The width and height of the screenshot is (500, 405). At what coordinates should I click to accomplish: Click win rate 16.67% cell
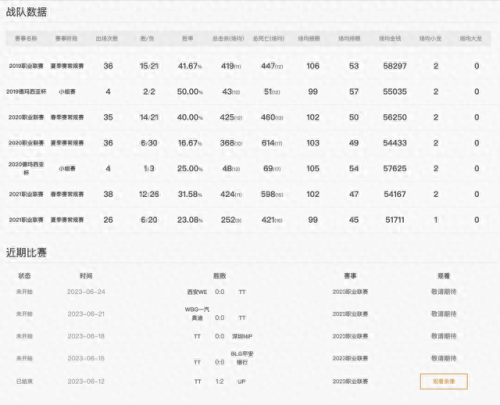[190, 143]
